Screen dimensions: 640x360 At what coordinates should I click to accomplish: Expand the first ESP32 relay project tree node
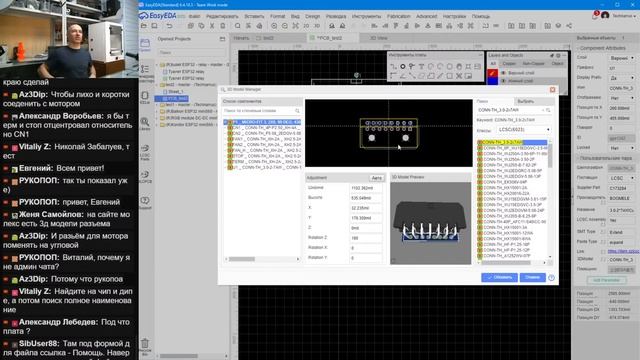[158, 64]
